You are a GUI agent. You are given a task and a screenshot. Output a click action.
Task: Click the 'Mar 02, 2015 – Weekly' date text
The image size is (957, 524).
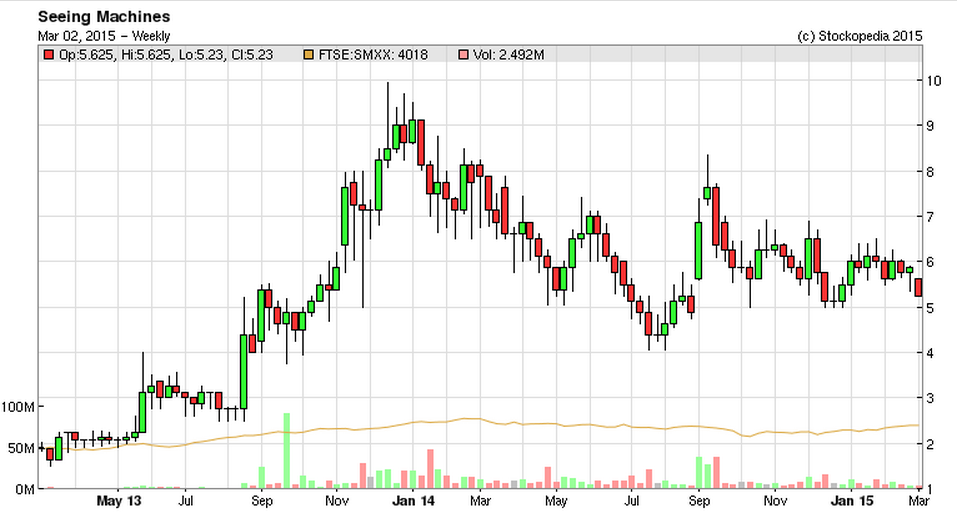point(104,36)
